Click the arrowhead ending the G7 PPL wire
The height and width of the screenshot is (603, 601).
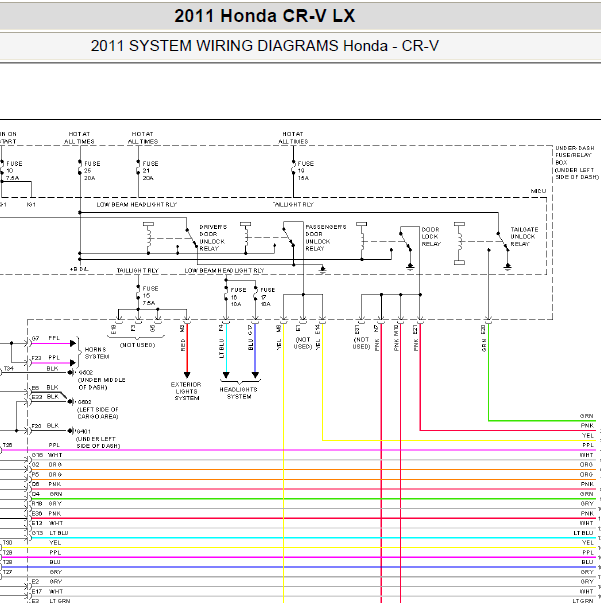coord(73,343)
